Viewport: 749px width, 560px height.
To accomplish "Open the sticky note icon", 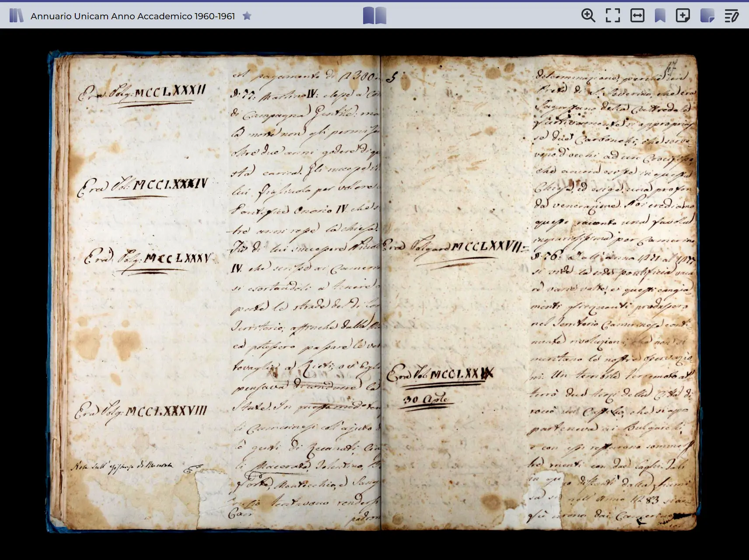I will tap(707, 16).
